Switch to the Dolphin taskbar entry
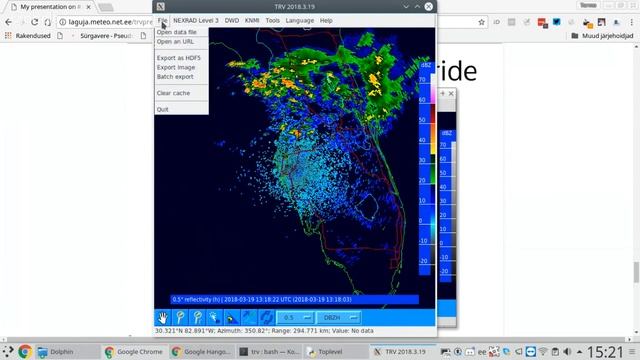Image resolution: width=640 pixels, height=360 pixels. tap(67, 351)
